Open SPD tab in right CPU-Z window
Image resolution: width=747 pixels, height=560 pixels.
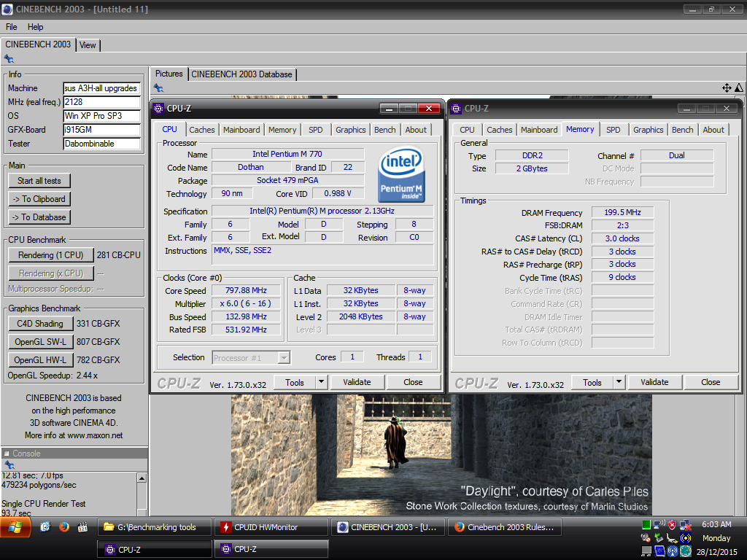point(613,130)
